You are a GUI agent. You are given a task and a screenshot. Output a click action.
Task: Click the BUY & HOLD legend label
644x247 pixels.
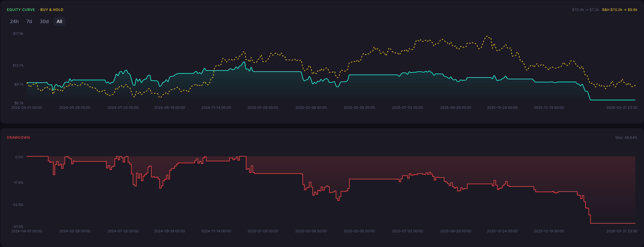52,10
